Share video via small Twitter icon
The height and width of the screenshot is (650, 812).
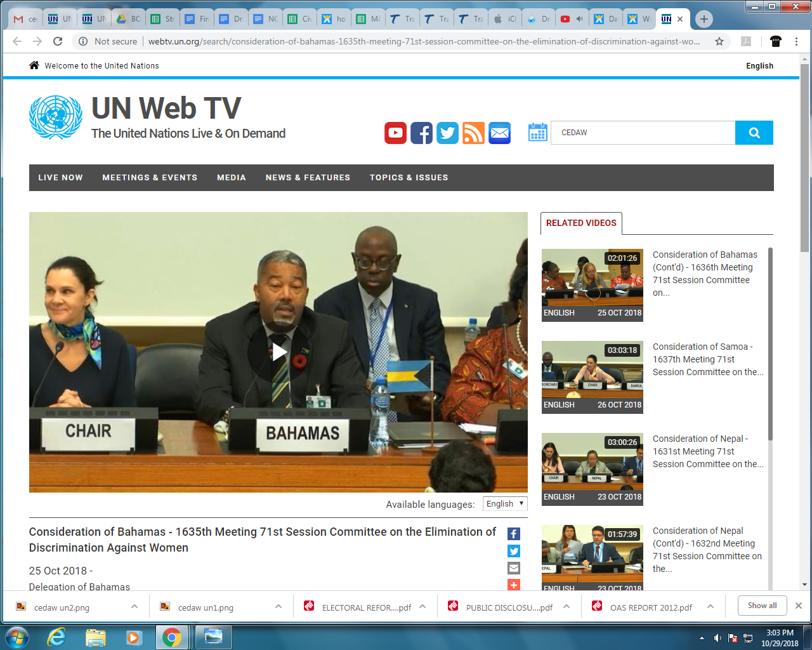coord(514,551)
